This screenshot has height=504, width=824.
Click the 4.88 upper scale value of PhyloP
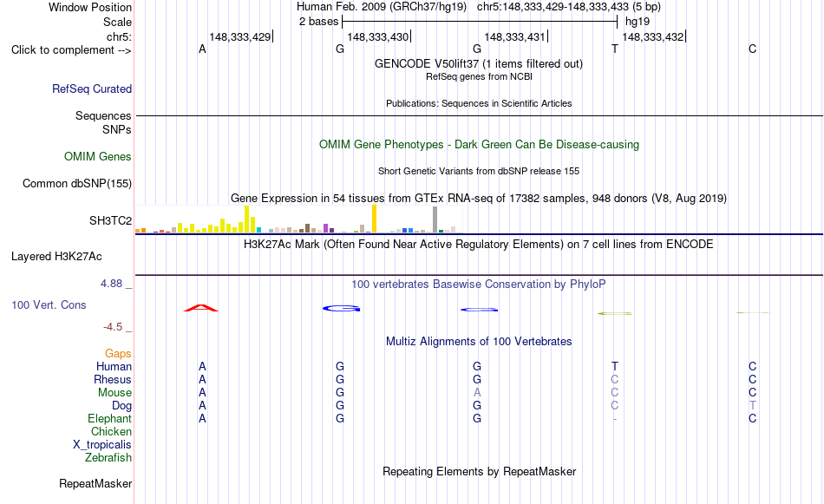pos(111,284)
